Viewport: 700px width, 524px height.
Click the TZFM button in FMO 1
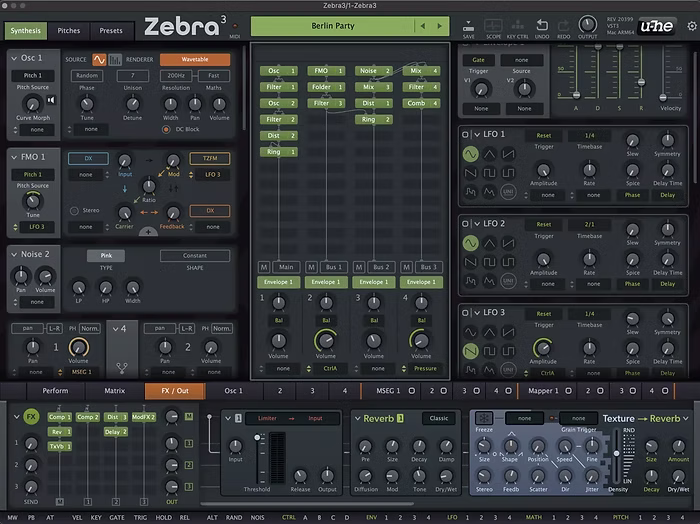[x=210, y=158]
